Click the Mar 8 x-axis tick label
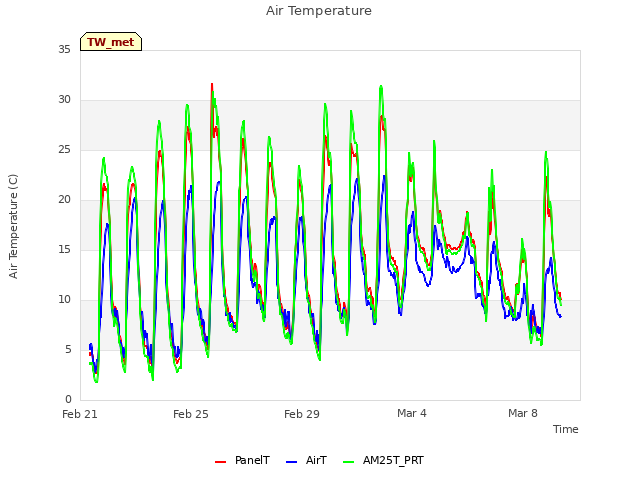This screenshot has width=640, height=480. (x=523, y=413)
